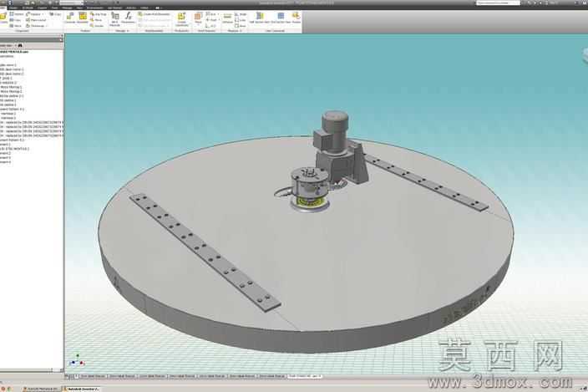Click the End Section View command
Screen dimensions: 588x392
[x=281, y=18]
